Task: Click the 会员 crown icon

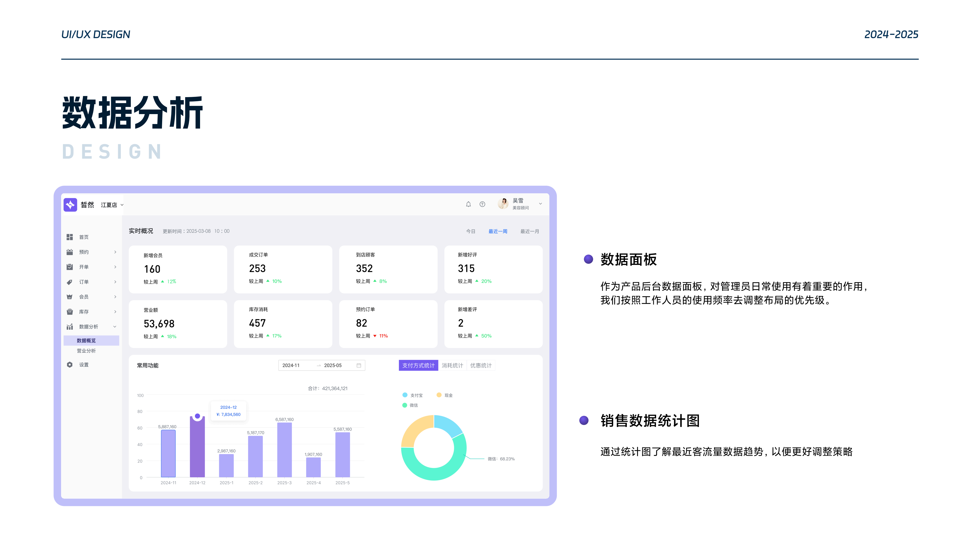Action: coord(70,297)
